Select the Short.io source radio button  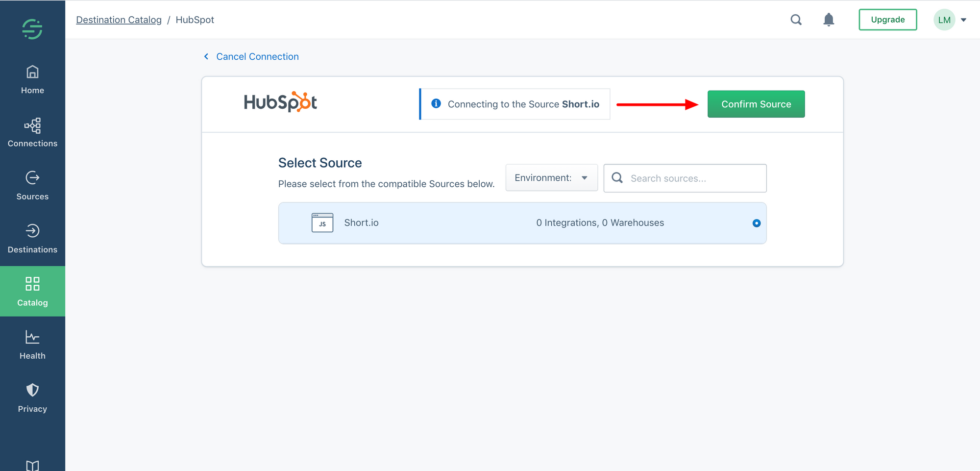(x=757, y=223)
